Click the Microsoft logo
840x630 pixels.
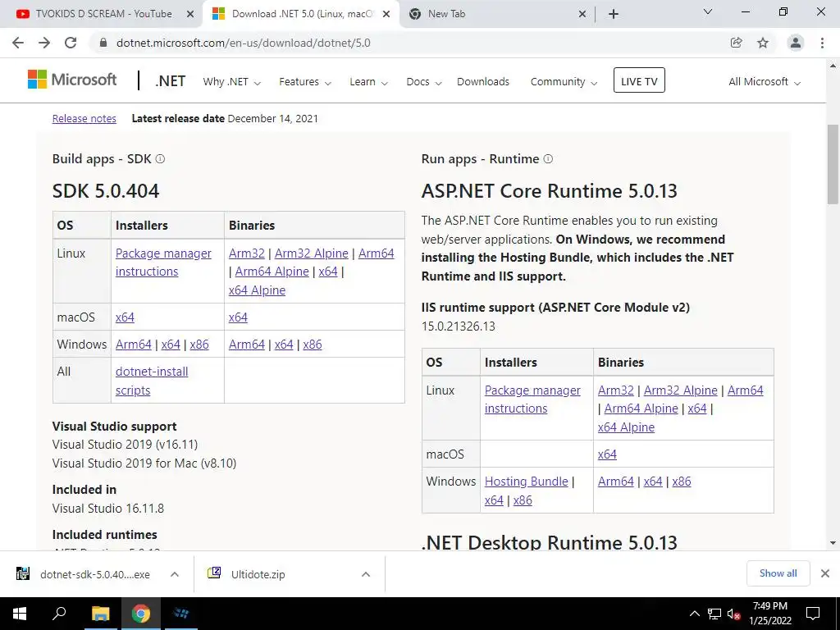coord(72,80)
